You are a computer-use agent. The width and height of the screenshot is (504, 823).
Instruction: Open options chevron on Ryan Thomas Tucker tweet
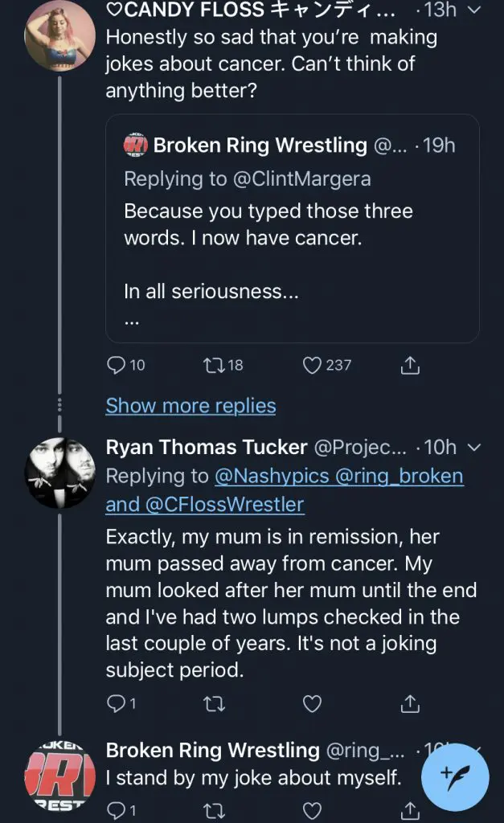point(474,447)
